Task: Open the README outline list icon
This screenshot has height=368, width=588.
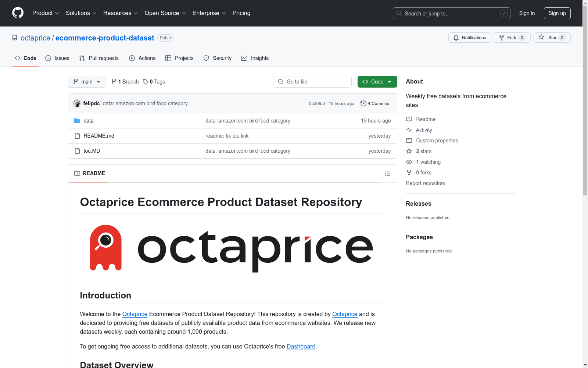Action: pyautogui.click(x=388, y=174)
